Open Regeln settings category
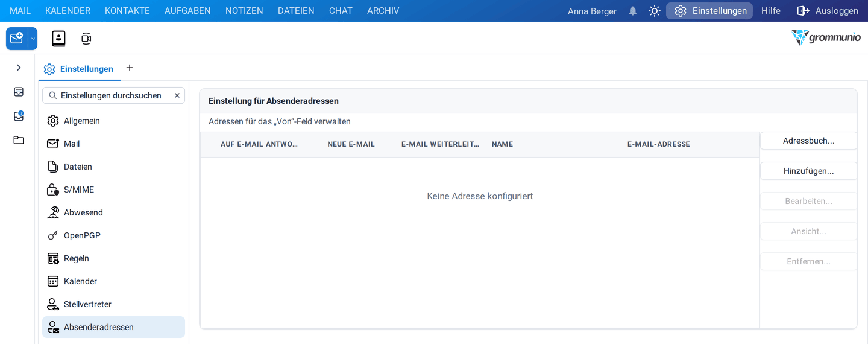This screenshot has height=344, width=868. point(113,258)
